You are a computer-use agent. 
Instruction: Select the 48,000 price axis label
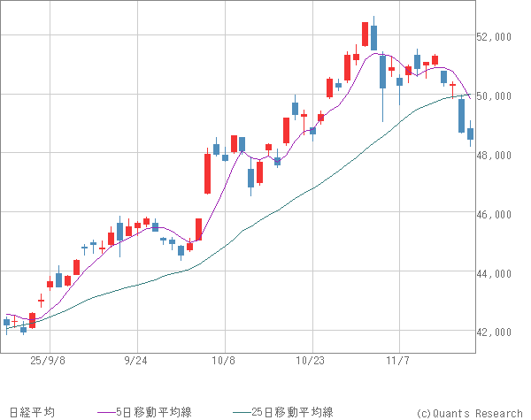pos(497,155)
